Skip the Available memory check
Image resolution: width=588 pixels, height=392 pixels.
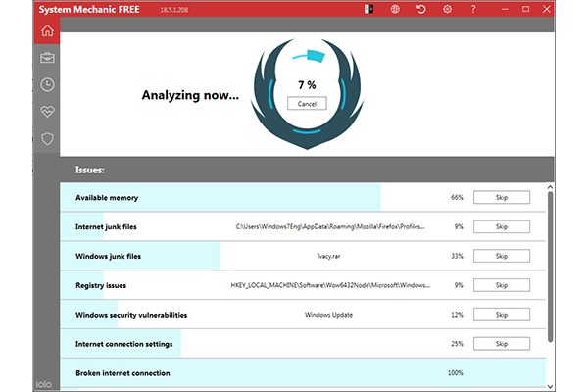(502, 197)
